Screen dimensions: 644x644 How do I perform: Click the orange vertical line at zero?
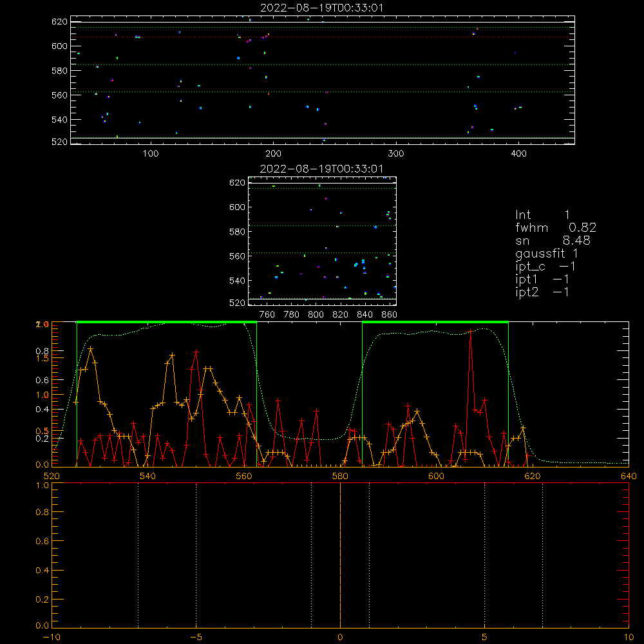340,556
